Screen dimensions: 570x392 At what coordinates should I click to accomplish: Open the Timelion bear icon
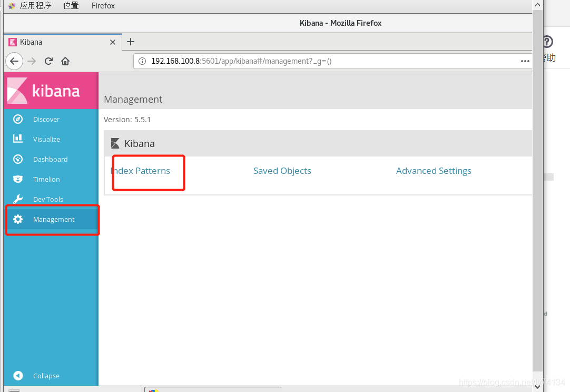point(18,179)
